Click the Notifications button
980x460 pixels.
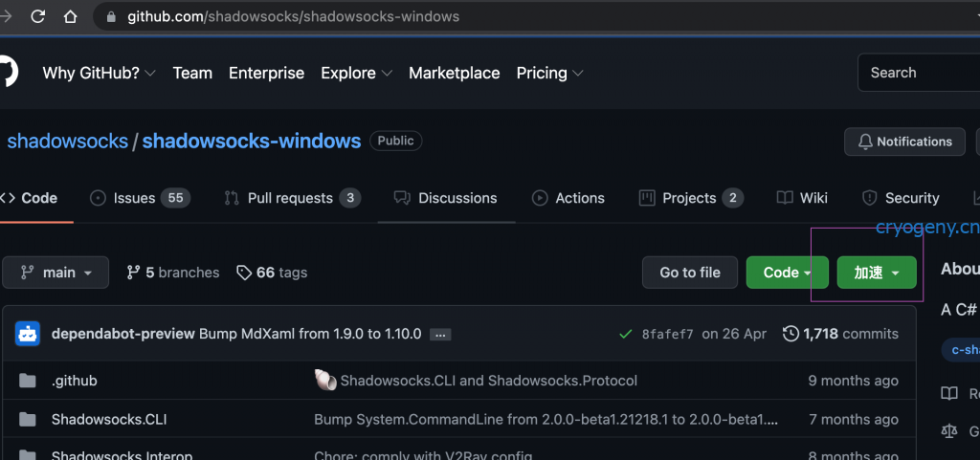(x=904, y=142)
